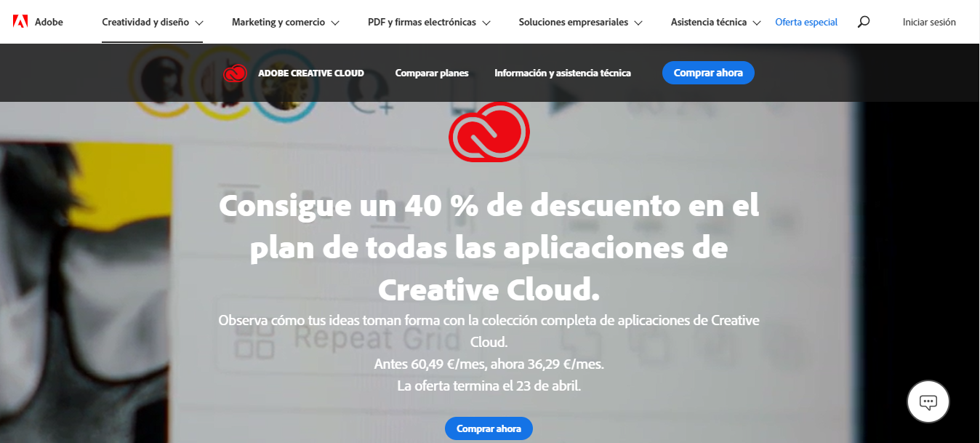The width and height of the screenshot is (980, 443).
Task: Open the Oferta especial link
Action: (x=806, y=22)
